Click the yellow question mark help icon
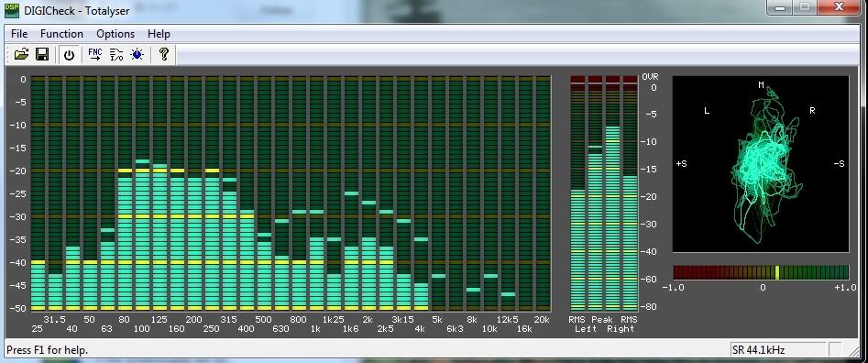Screen dimensions: 868x363 (x=163, y=54)
